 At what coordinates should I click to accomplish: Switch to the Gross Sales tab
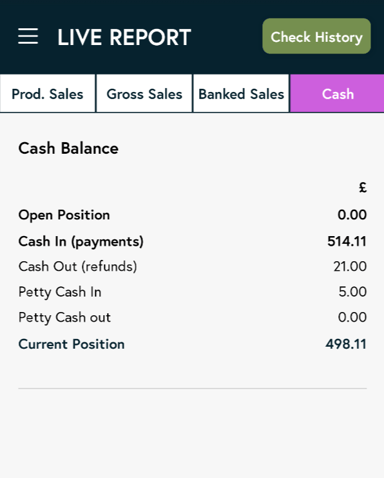coord(144,94)
